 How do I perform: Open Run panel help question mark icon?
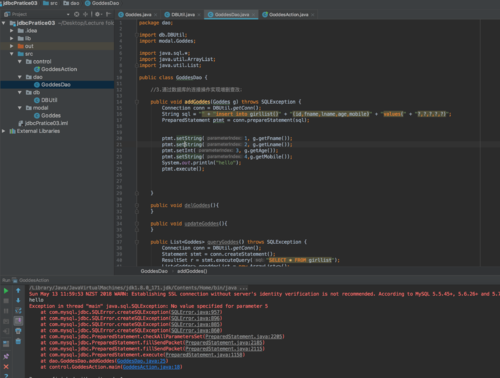pos(6,376)
